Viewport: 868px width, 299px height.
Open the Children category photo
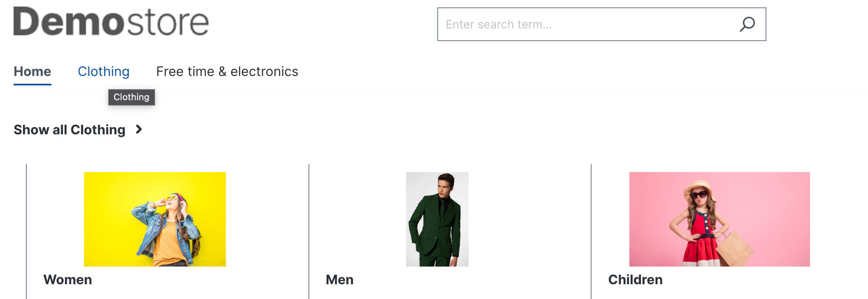(x=719, y=219)
